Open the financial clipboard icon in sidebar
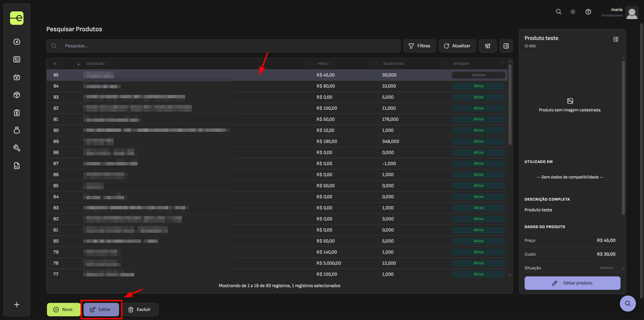 pyautogui.click(x=17, y=113)
